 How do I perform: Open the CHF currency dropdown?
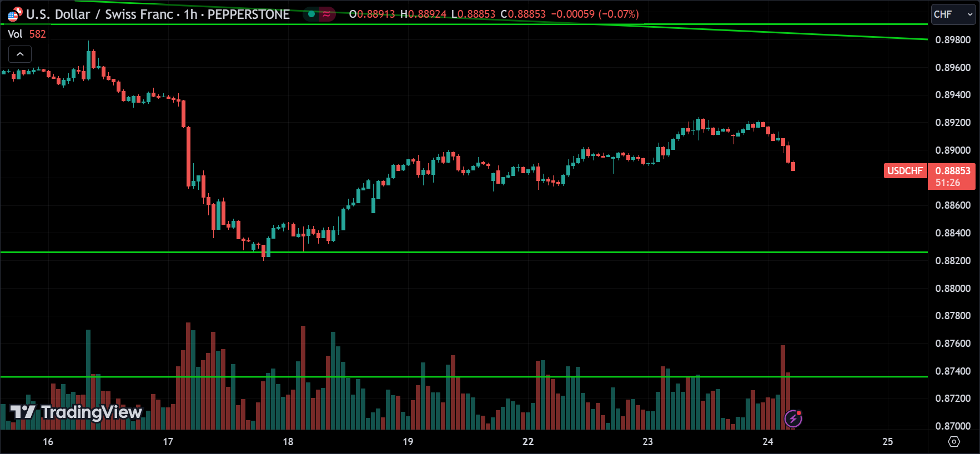(953, 14)
